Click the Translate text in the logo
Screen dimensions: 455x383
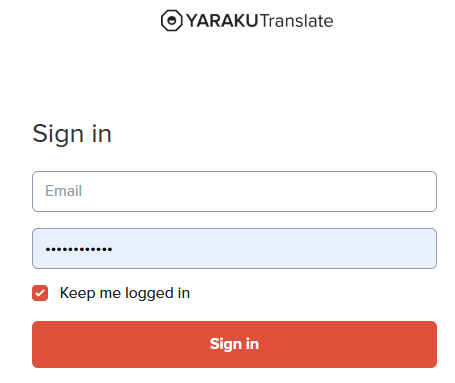[x=296, y=21]
